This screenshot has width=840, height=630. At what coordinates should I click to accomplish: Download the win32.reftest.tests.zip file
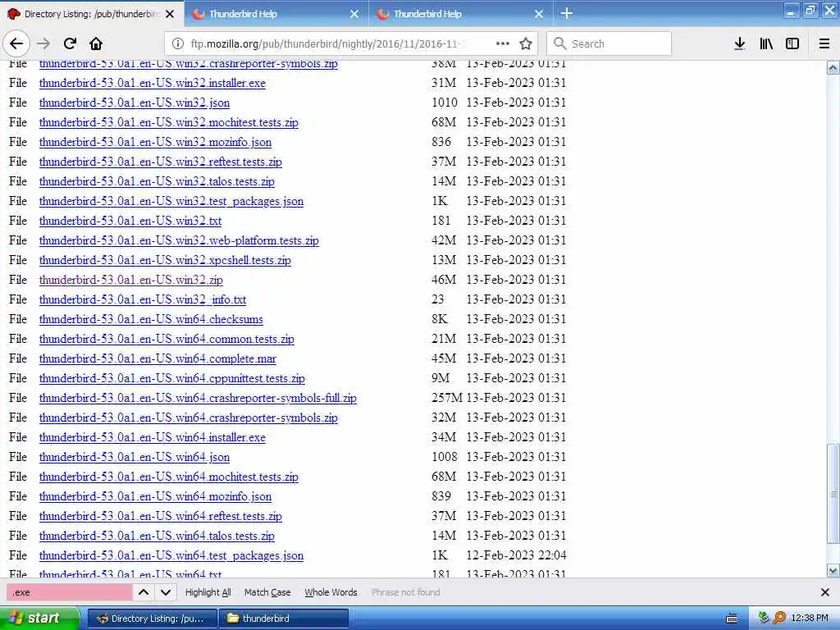(x=160, y=162)
